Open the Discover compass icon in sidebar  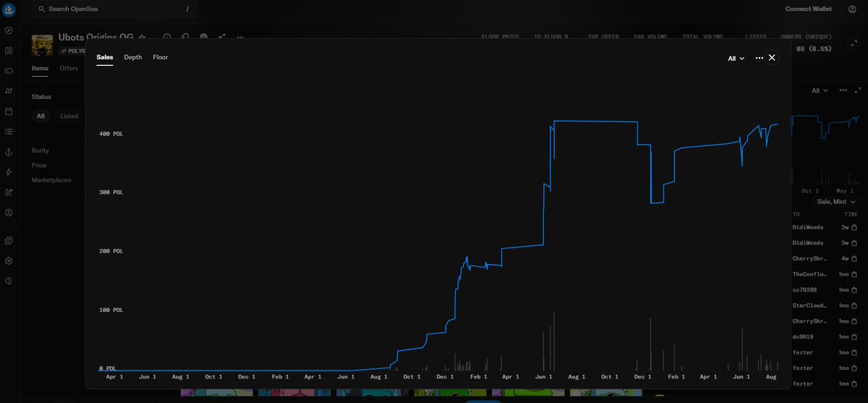tap(9, 31)
